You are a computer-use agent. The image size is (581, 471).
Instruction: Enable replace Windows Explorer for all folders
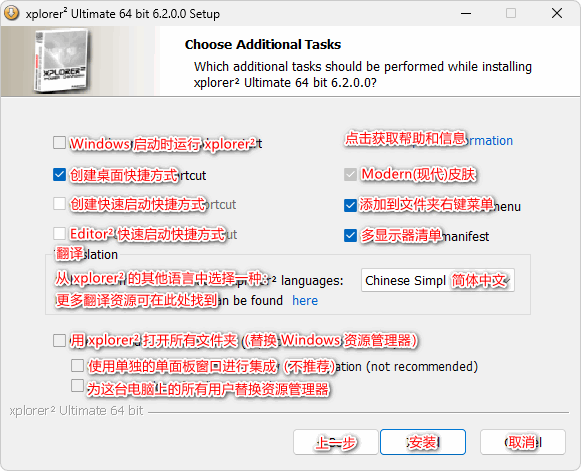(x=59, y=340)
